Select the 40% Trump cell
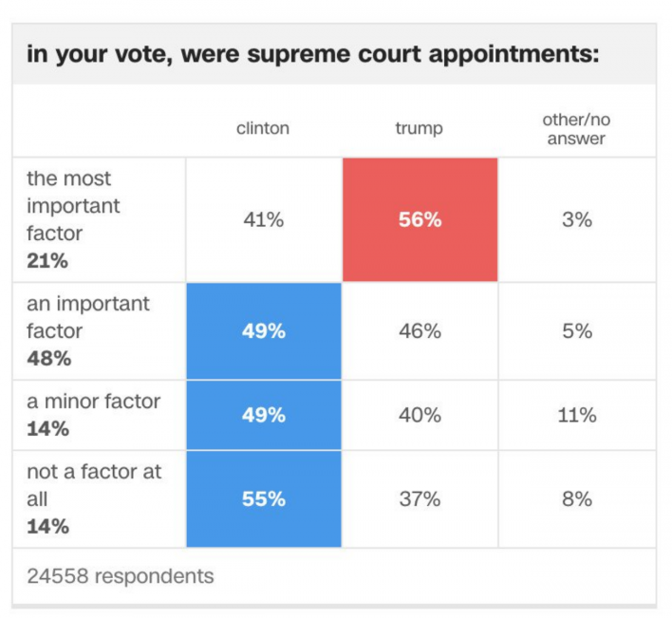 coord(420,415)
